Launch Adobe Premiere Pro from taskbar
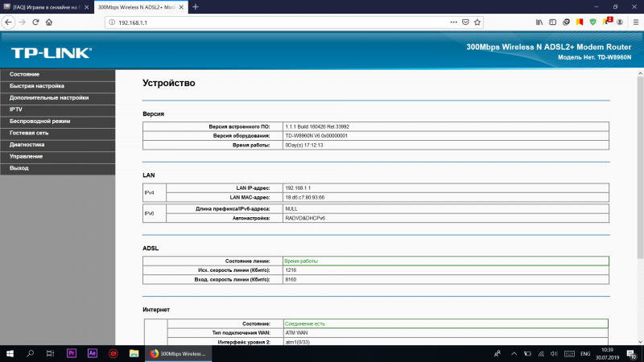644x362 pixels. [x=71, y=353]
